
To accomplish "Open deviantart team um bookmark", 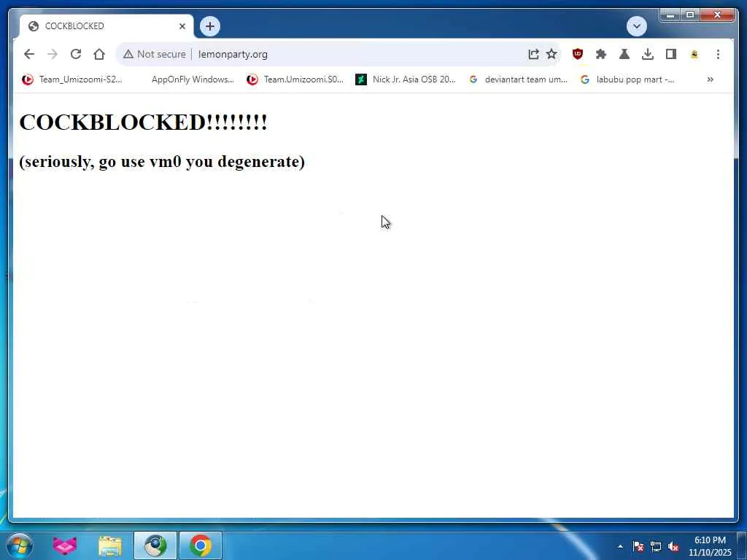I will coord(519,79).
